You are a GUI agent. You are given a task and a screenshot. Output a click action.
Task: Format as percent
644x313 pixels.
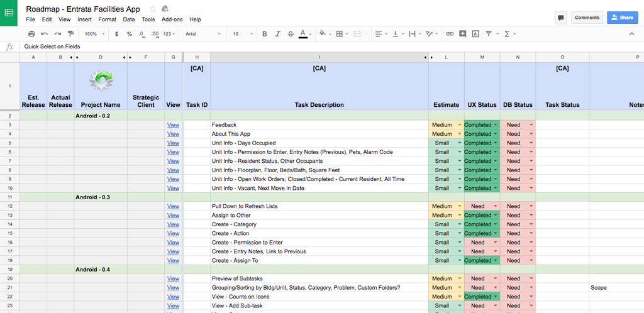(130, 34)
